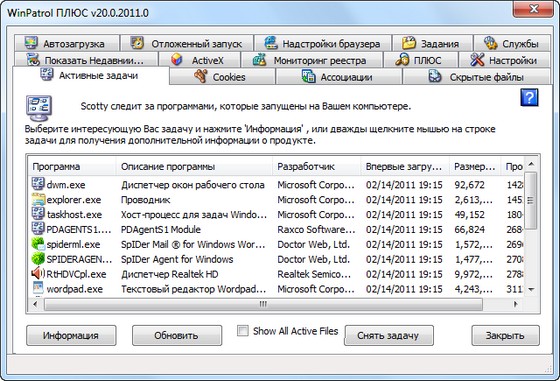This screenshot has width=560, height=381.
Task: Click vertical scrollbar up arrow
Action: point(531,164)
